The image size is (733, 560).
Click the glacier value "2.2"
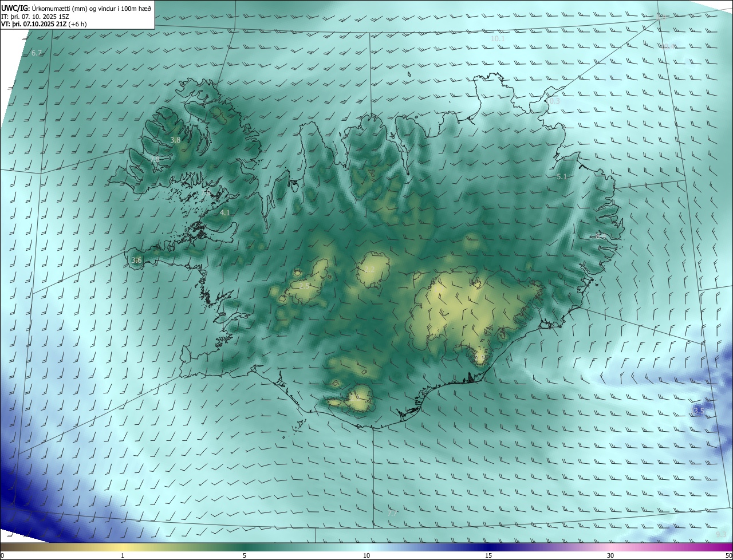click(369, 269)
